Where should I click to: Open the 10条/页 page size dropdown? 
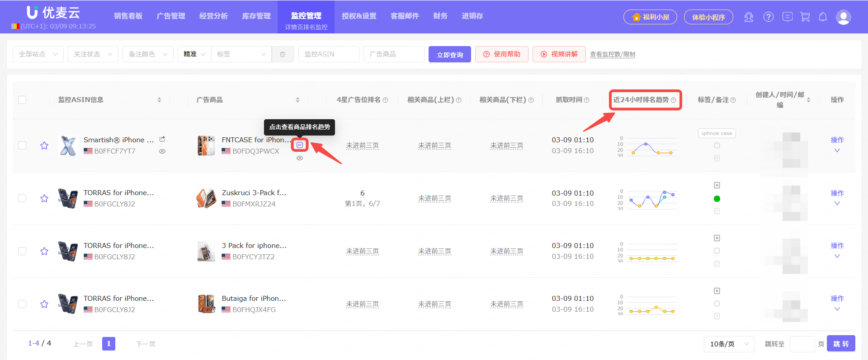point(729,344)
